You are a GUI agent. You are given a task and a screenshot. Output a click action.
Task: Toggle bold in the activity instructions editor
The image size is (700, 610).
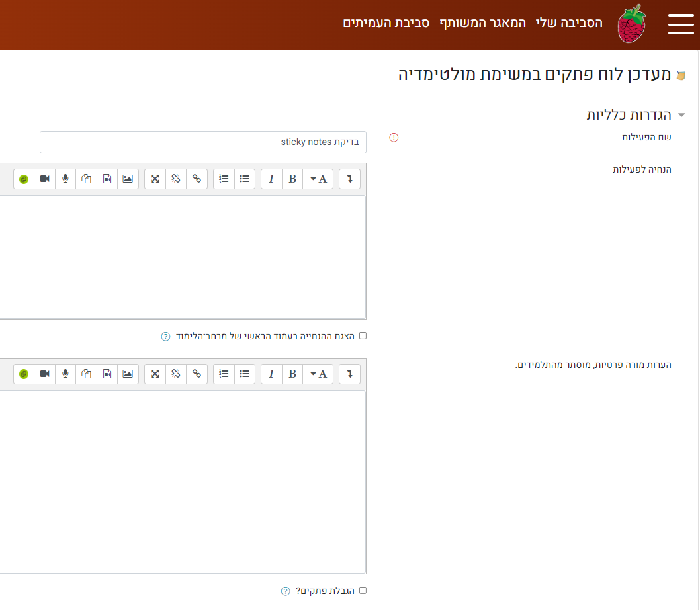click(292, 179)
